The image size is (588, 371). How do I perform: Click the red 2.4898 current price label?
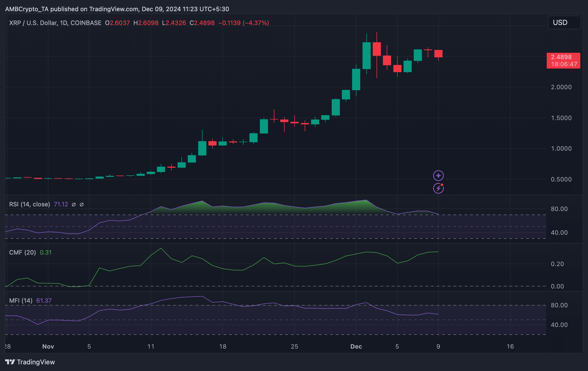click(563, 61)
